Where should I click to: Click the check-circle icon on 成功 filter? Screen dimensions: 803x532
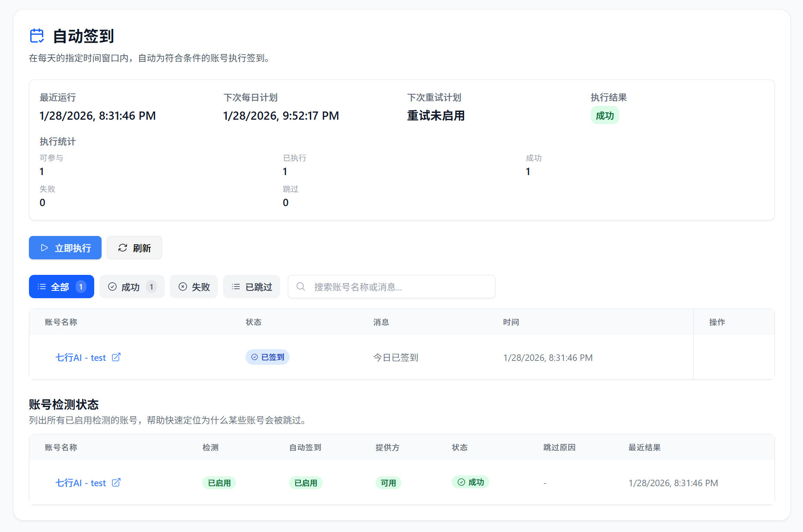[x=112, y=287]
